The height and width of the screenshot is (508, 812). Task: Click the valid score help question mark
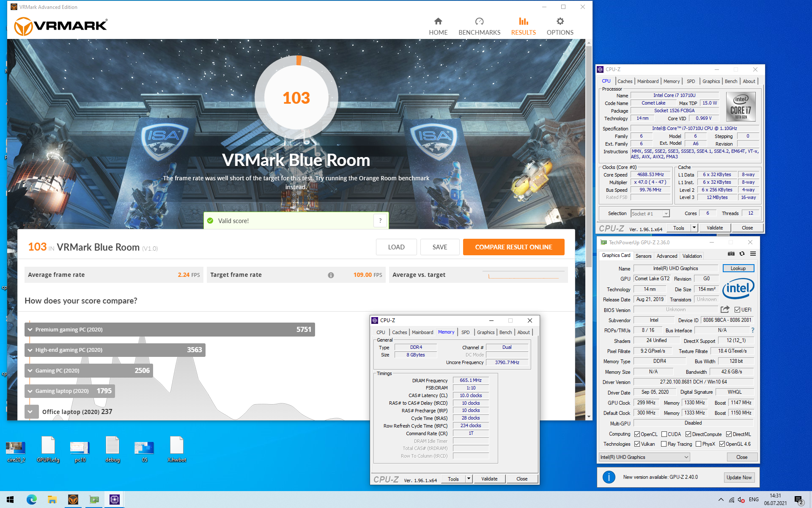pos(380,221)
